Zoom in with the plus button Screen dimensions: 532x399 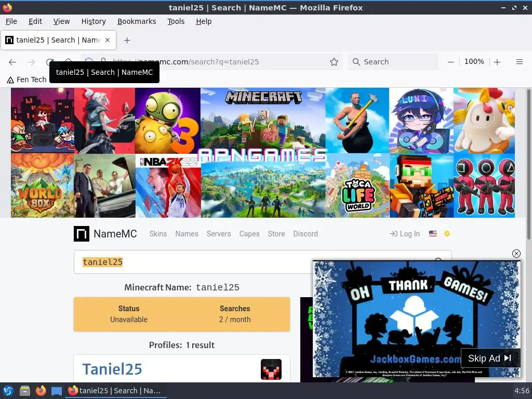tap(497, 62)
